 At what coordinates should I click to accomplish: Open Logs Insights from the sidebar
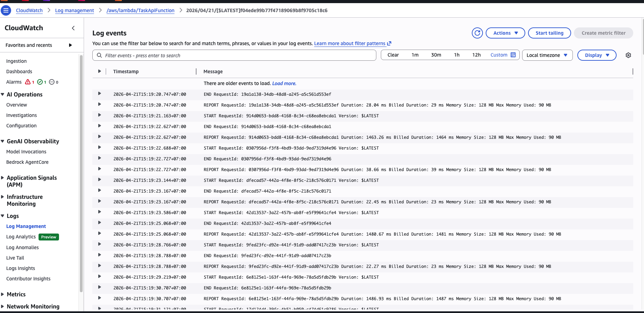(20, 268)
